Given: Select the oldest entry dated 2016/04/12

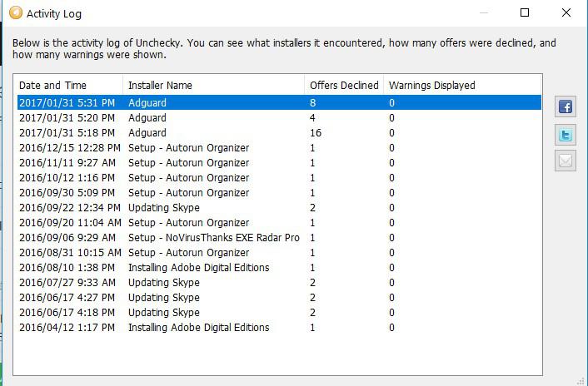Looking at the screenshot, I should [x=279, y=327].
